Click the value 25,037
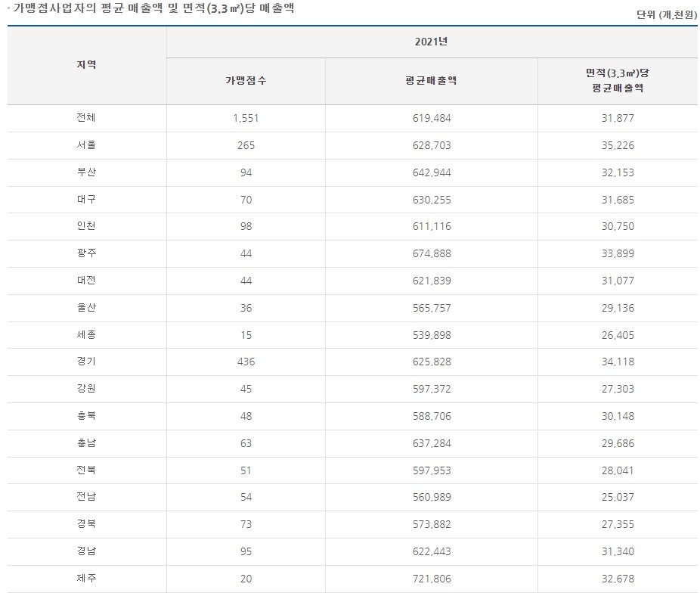Image resolution: width=700 pixels, height=596 pixels. (618, 497)
